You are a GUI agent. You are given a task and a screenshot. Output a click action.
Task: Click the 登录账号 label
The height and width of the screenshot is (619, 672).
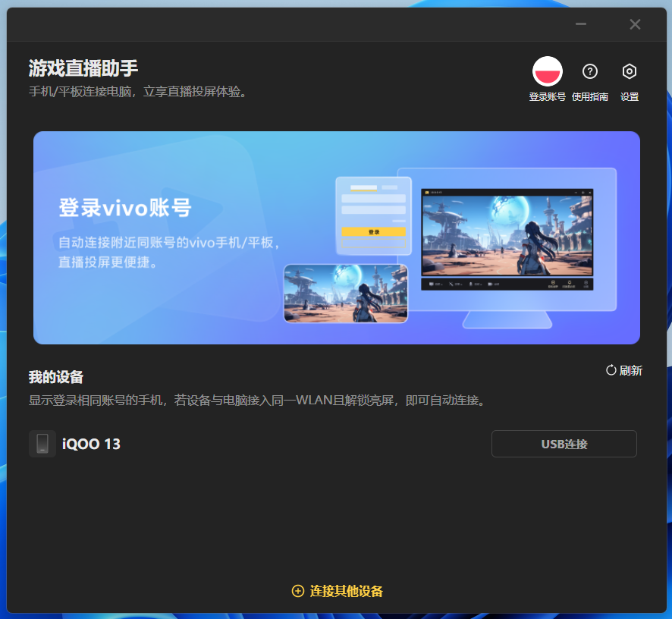547,97
